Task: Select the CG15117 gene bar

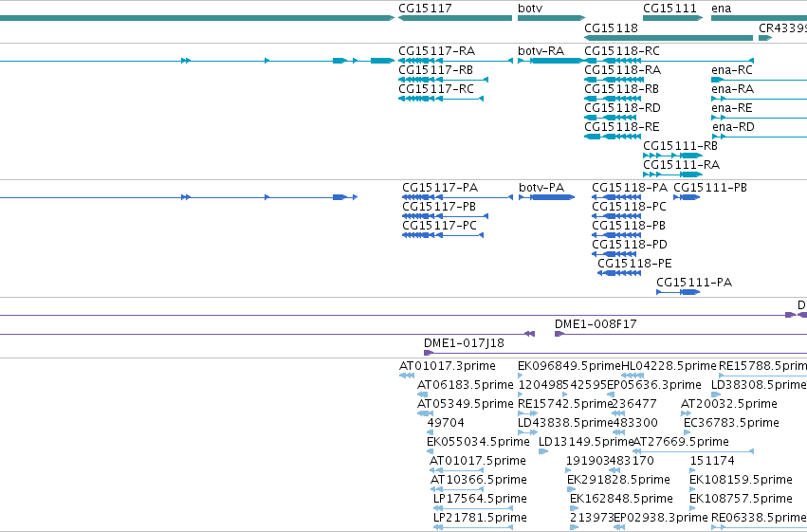Action: 455,18
